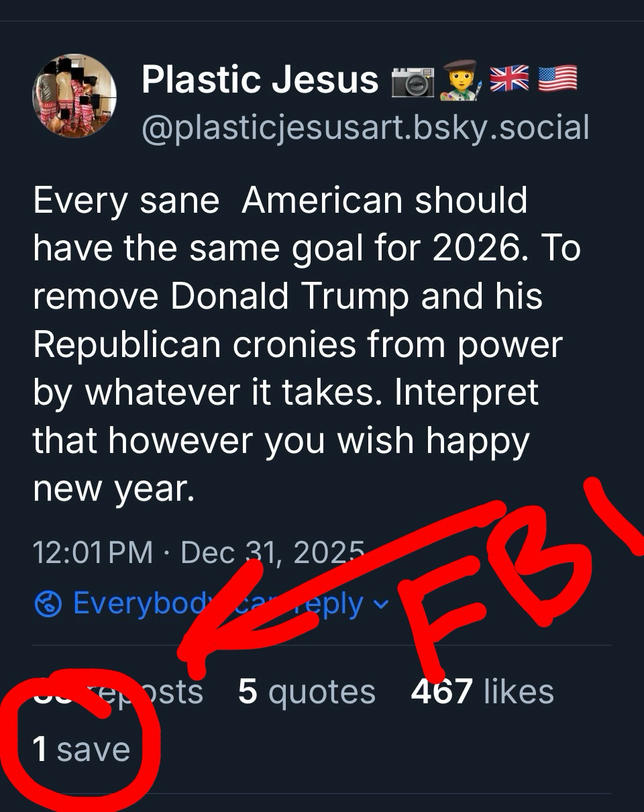Image resolution: width=644 pixels, height=812 pixels.
Task: Open the 1 save count
Action: 82,748
